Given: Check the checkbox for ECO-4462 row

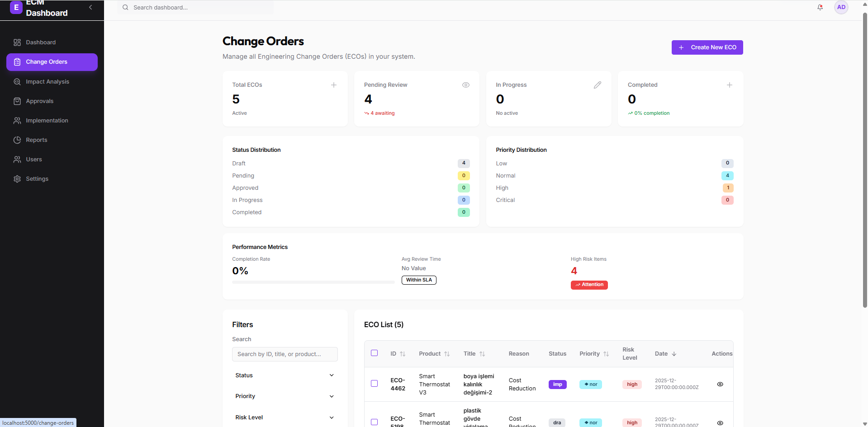Looking at the screenshot, I should [374, 383].
